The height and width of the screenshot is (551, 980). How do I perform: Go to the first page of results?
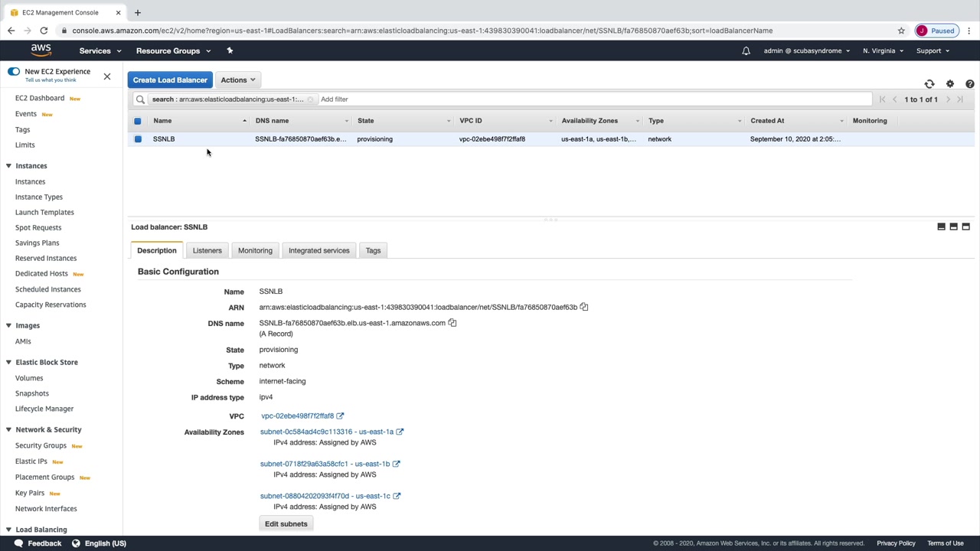tap(882, 99)
